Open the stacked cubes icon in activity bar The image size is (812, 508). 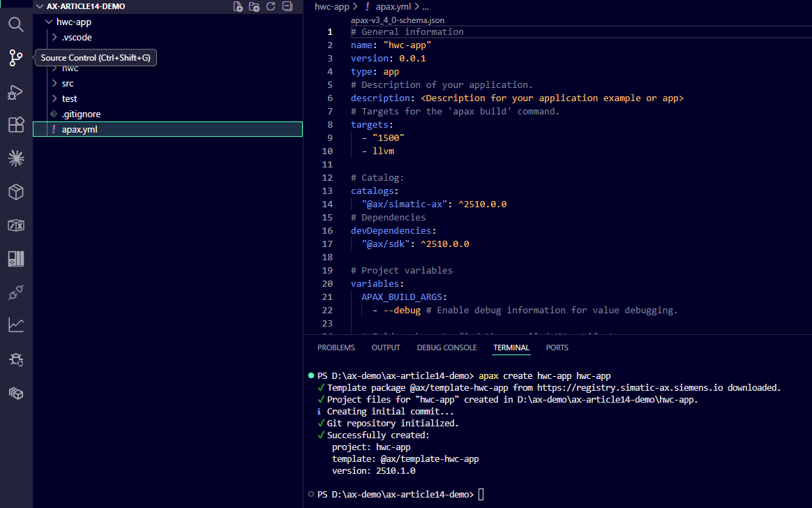pos(16,394)
